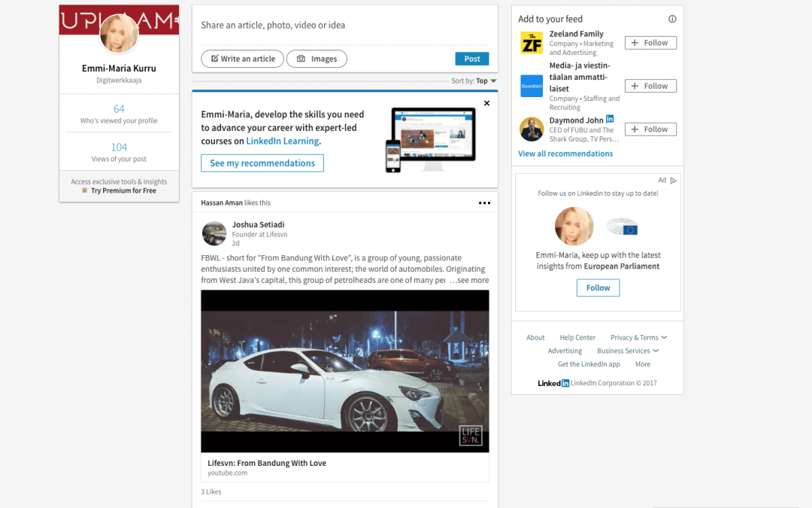Click the LinkedIn influencer badge beside Daymond John
This screenshot has width=812, height=508.
[610, 119]
